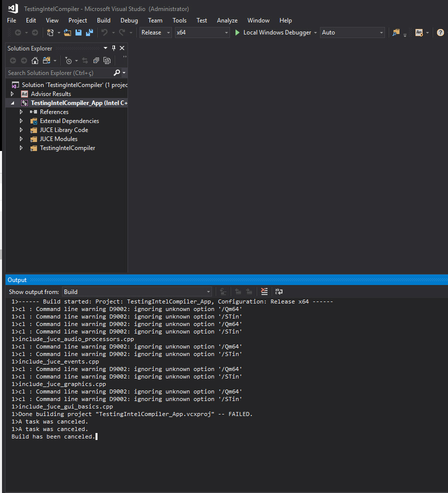The image size is (448, 493).
Task: Open the Analyze menu
Action: (x=227, y=20)
